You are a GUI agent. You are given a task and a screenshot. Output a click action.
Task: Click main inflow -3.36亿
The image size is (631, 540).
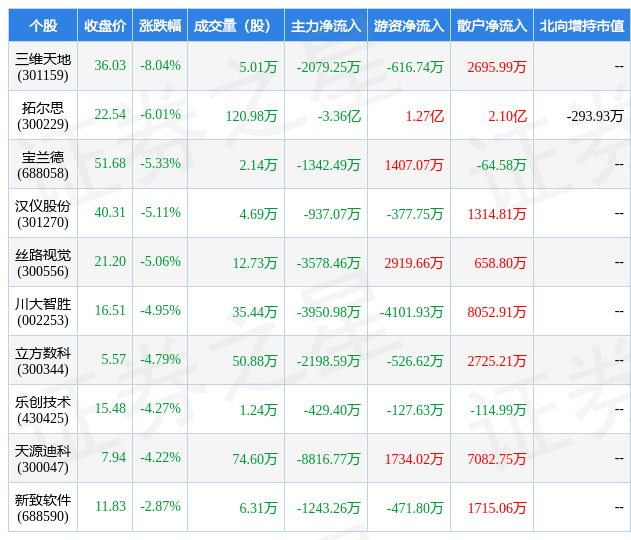[339, 116]
